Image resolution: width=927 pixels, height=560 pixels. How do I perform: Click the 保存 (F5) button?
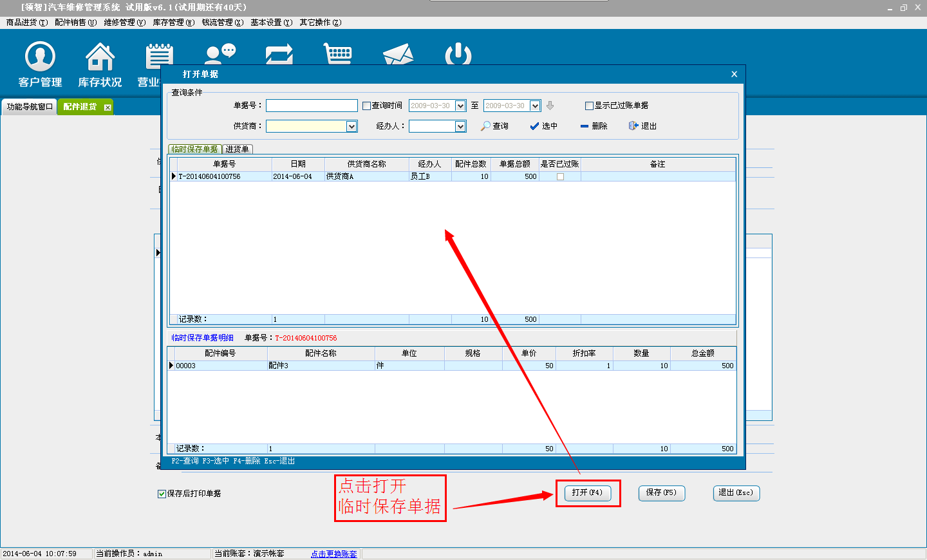[x=661, y=492]
